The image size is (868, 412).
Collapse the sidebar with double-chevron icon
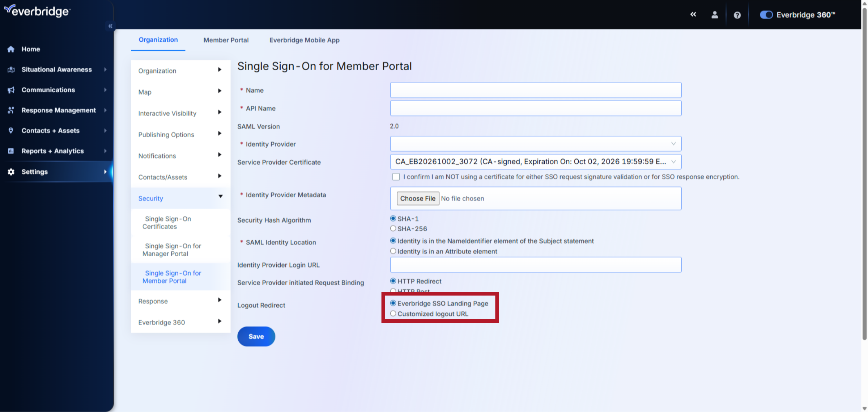coord(110,26)
